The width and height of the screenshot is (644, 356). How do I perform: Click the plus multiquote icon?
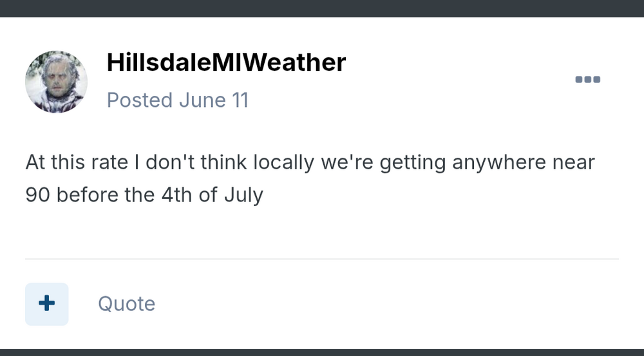[47, 304]
